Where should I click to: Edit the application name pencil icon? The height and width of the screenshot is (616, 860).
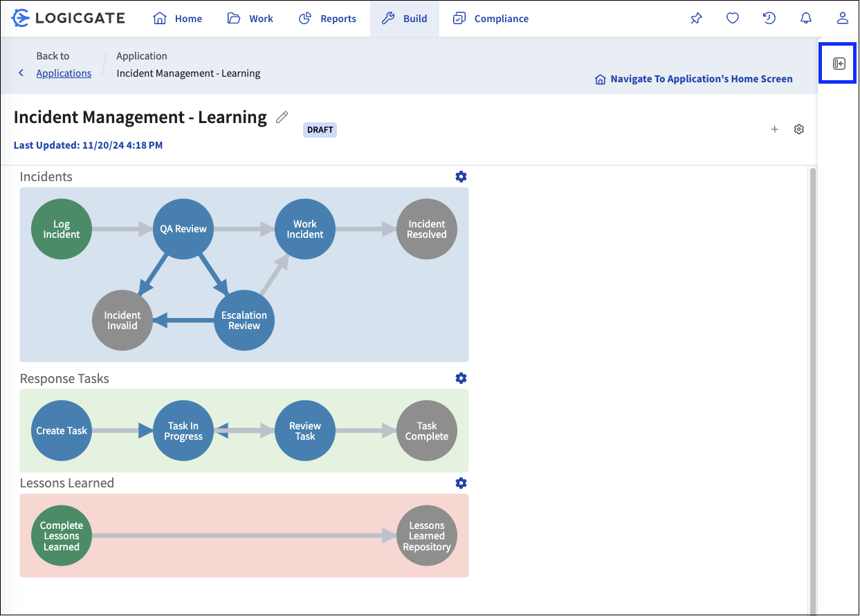(282, 118)
